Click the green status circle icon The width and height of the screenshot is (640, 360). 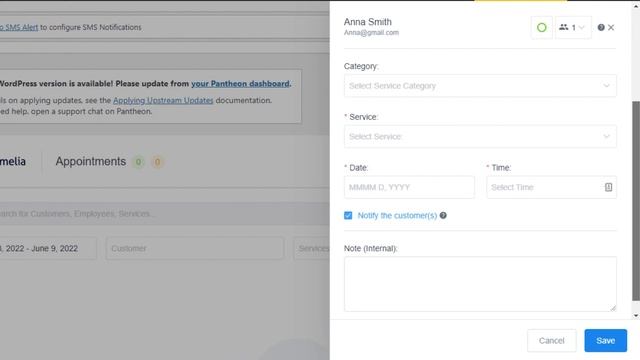tap(542, 27)
